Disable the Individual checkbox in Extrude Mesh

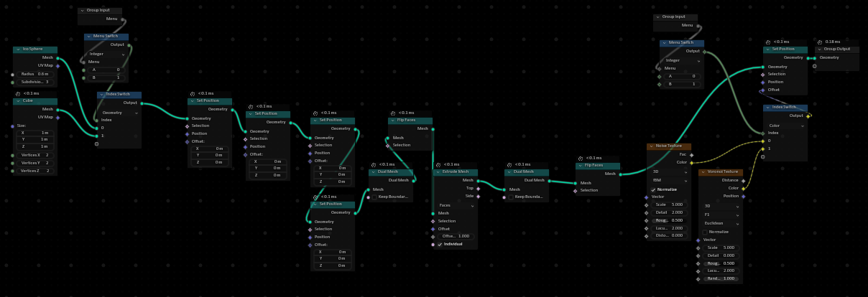[440, 244]
